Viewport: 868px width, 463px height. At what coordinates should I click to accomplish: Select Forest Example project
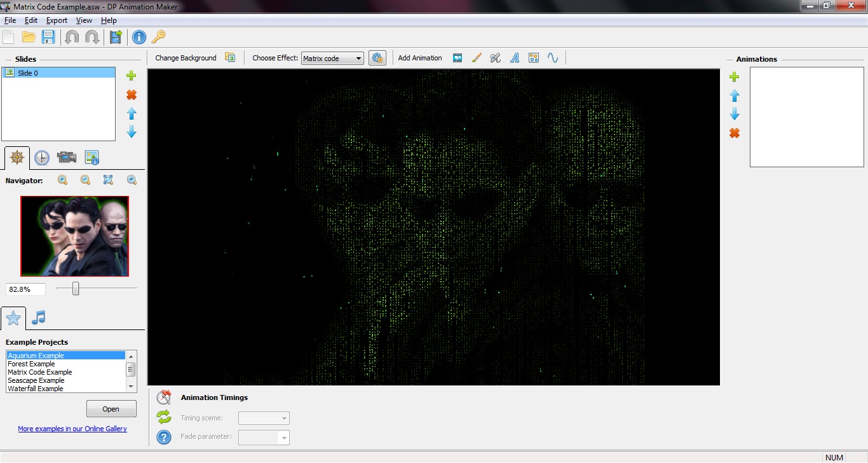tap(66, 364)
